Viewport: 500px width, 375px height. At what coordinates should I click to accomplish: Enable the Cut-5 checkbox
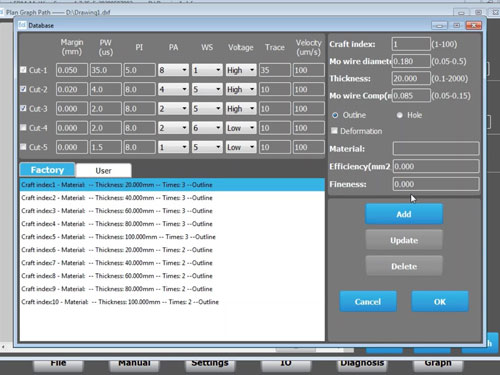[x=23, y=147]
